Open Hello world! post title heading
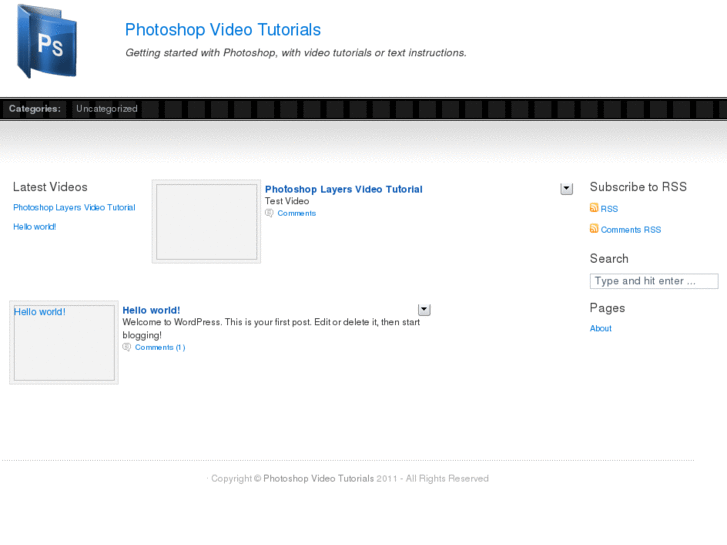This screenshot has height=545, width=727. tap(151, 310)
